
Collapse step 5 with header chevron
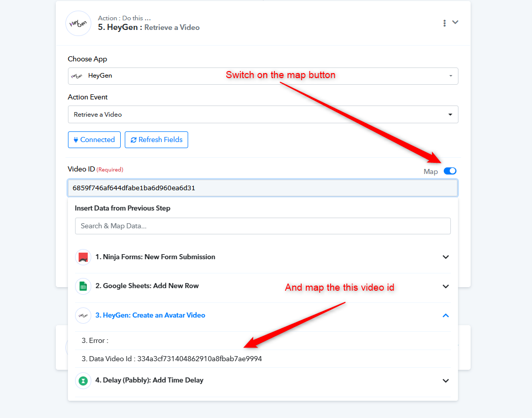(x=455, y=22)
